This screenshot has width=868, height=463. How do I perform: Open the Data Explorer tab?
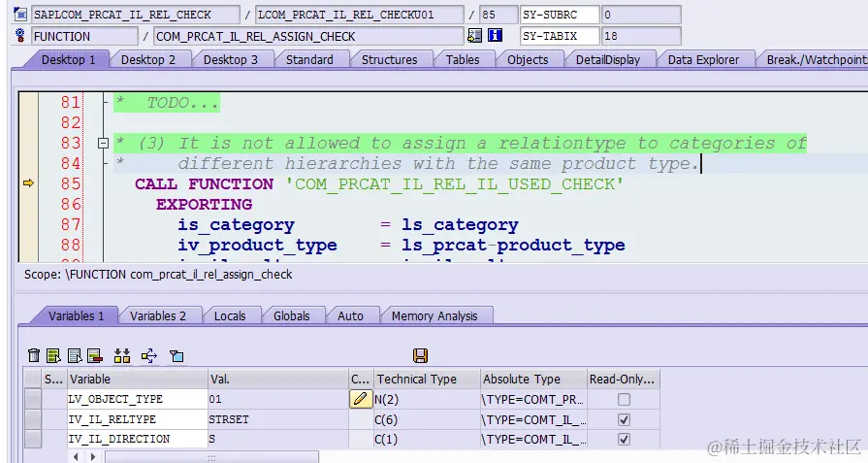(703, 60)
